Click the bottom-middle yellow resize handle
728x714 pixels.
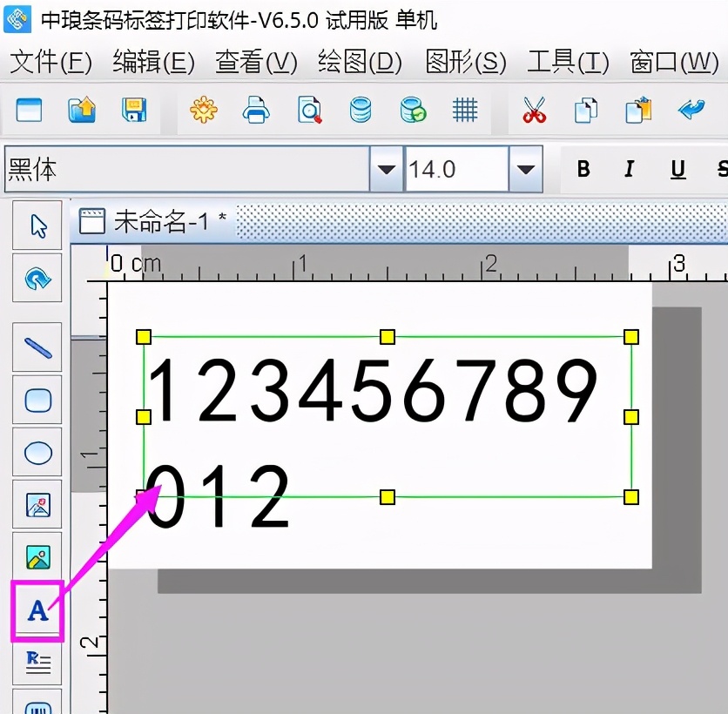(x=388, y=497)
